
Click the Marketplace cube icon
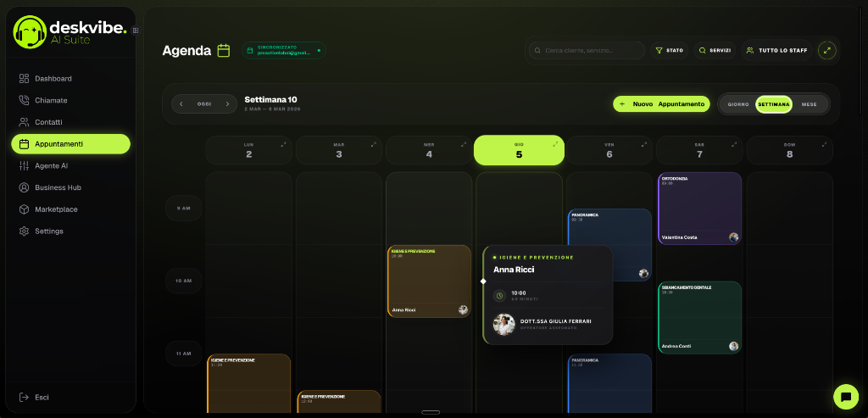point(24,209)
